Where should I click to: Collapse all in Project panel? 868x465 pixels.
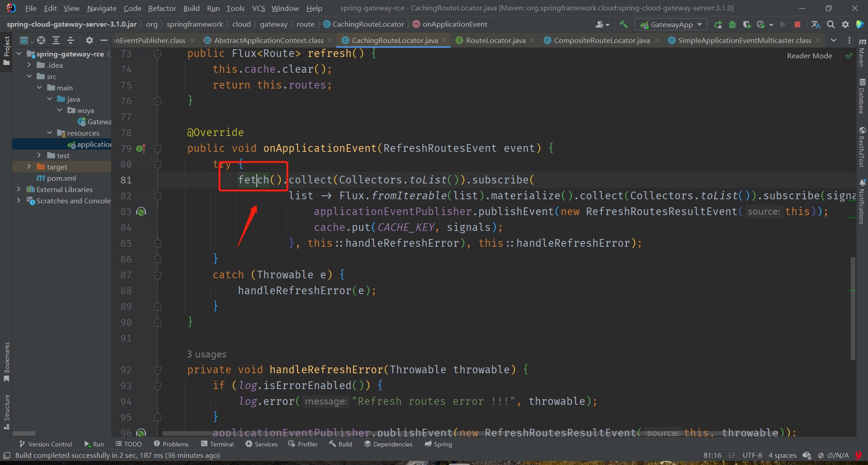pos(71,40)
